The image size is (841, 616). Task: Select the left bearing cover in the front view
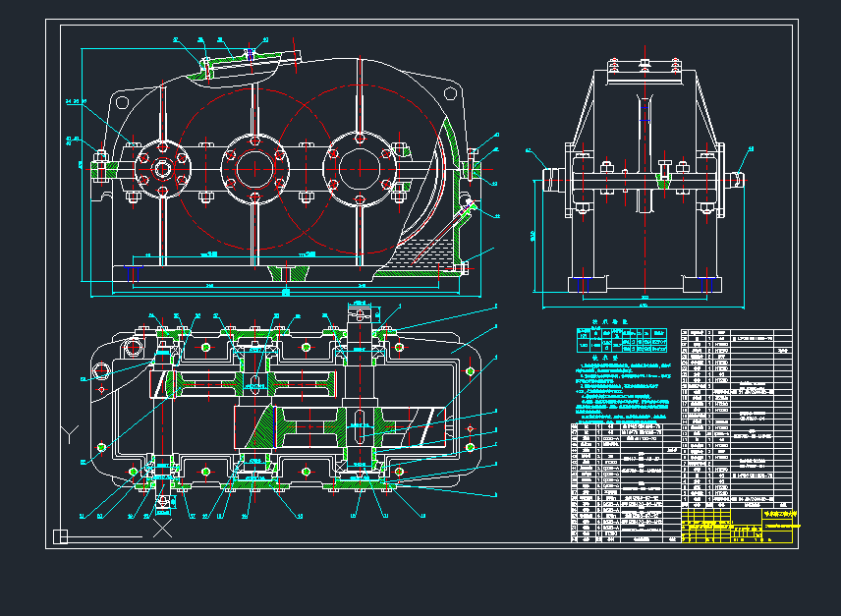point(161,169)
